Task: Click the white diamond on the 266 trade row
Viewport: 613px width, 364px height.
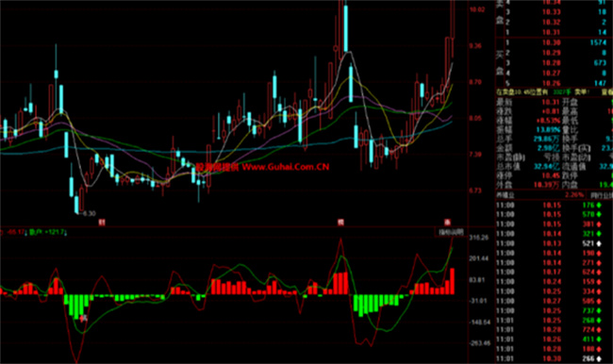Action: [598, 358]
